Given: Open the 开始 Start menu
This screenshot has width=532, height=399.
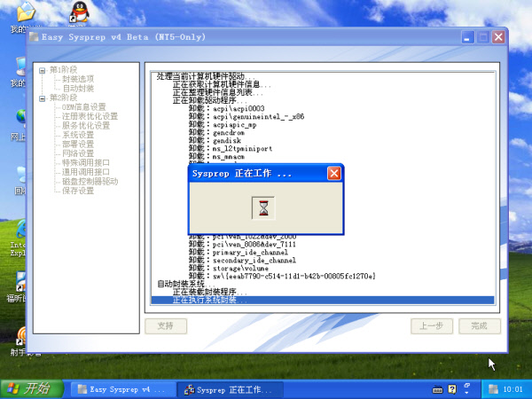Looking at the screenshot, I should [32, 389].
